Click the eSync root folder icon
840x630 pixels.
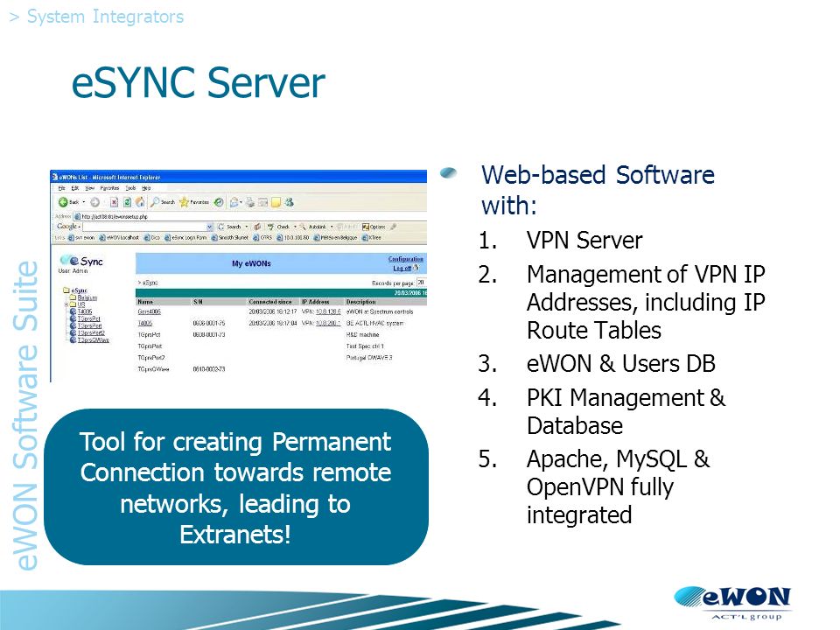tap(66, 290)
